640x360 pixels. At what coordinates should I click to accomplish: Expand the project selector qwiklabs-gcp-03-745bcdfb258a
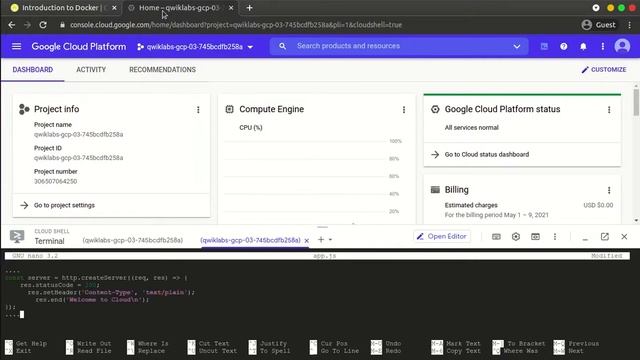pyautogui.click(x=195, y=47)
